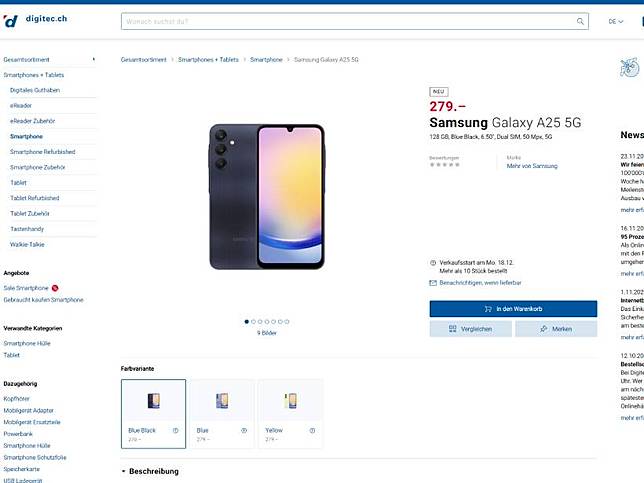Open info icon on Blue Black variant
Viewport: 644px width, 483px height.
(x=175, y=430)
